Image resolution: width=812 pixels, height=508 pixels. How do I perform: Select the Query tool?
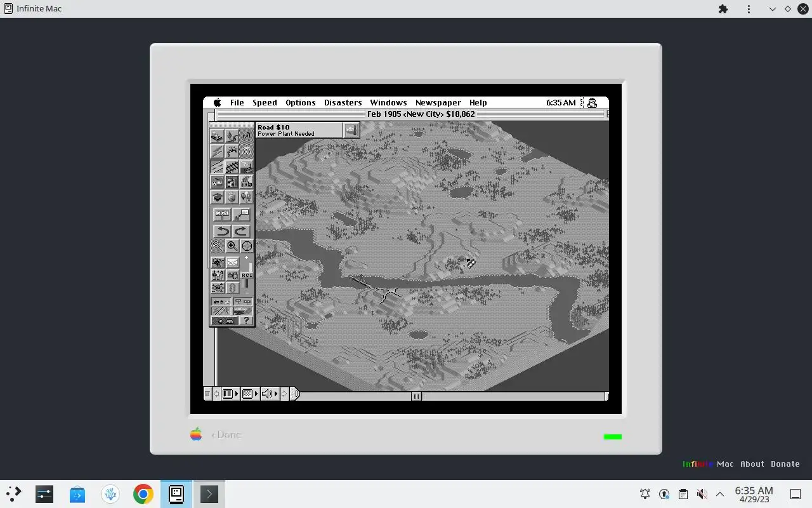[241, 213]
